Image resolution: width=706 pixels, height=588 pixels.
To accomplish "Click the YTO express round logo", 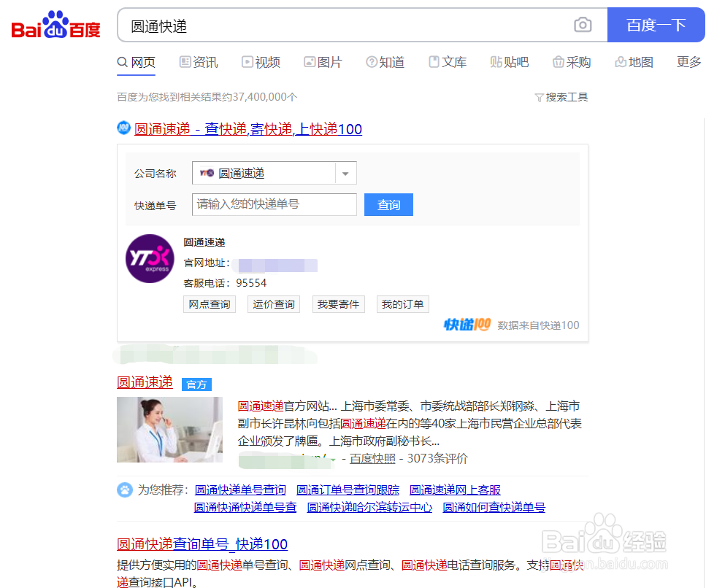I will [150, 259].
